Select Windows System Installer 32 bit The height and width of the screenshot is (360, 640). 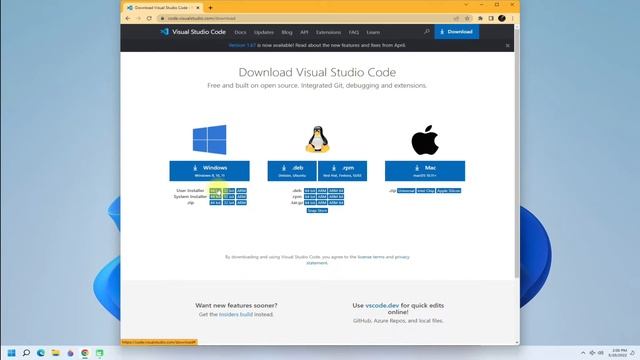tap(229, 197)
